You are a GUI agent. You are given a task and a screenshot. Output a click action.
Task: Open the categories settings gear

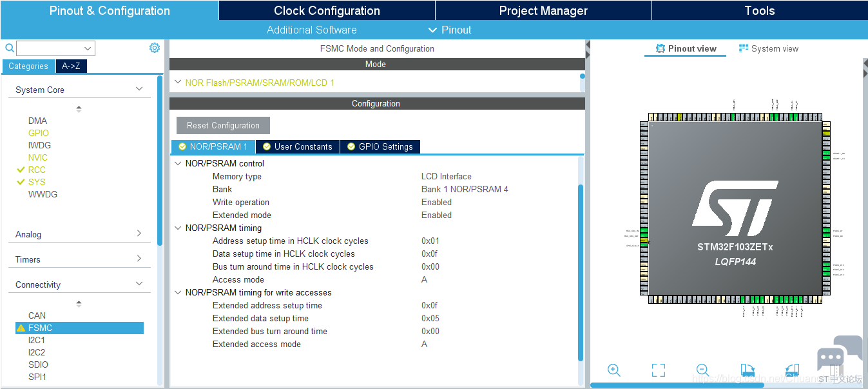coord(155,48)
